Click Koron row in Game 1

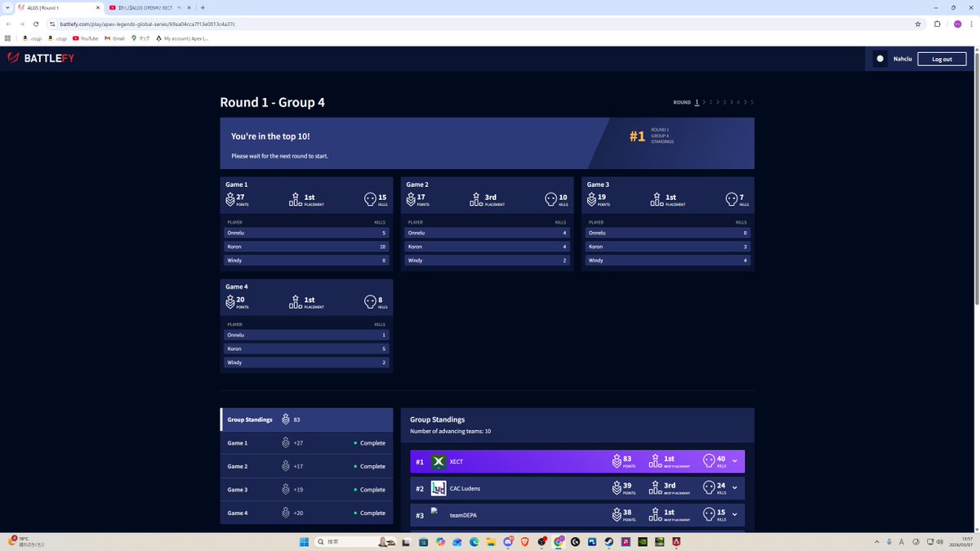pyautogui.click(x=307, y=247)
